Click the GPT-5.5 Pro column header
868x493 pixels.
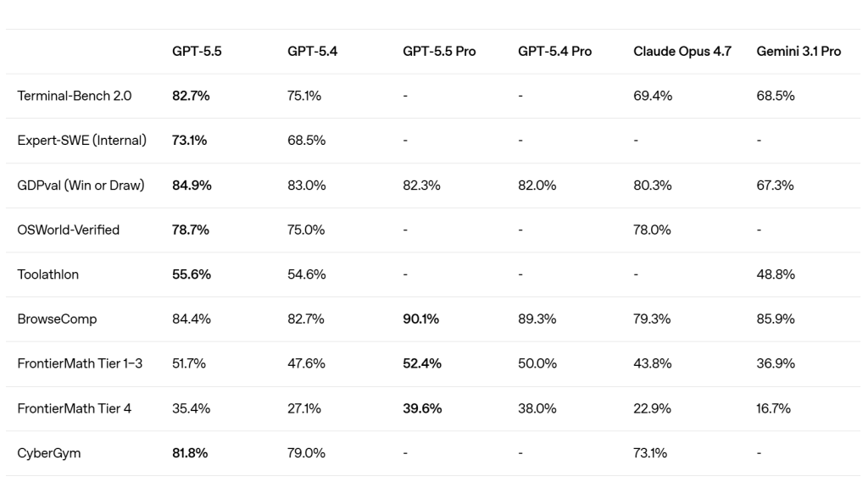[439, 52]
